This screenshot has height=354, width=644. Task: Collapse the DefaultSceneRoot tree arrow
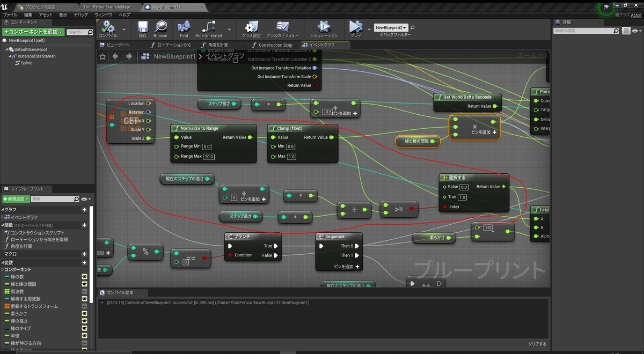coord(8,49)
